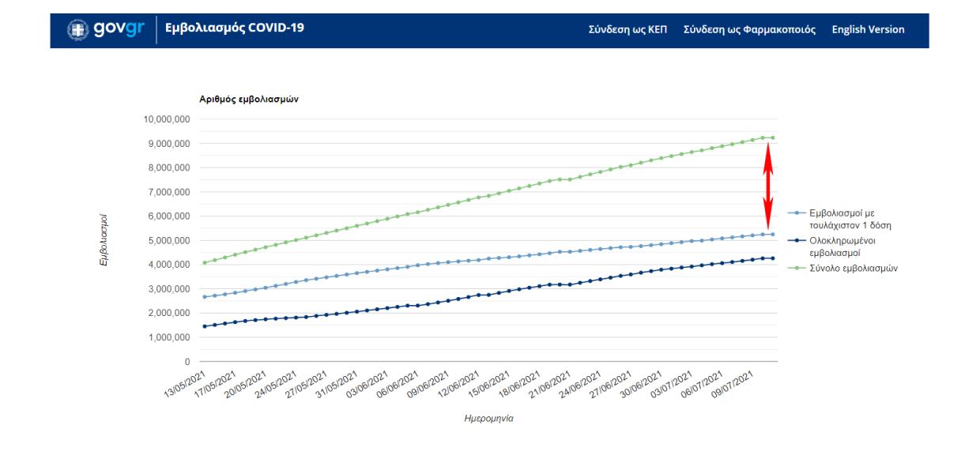Screen dimensions: 980x474
Task: Click the 10,000,000 y-axis label
Action: (x=165, y=119)
